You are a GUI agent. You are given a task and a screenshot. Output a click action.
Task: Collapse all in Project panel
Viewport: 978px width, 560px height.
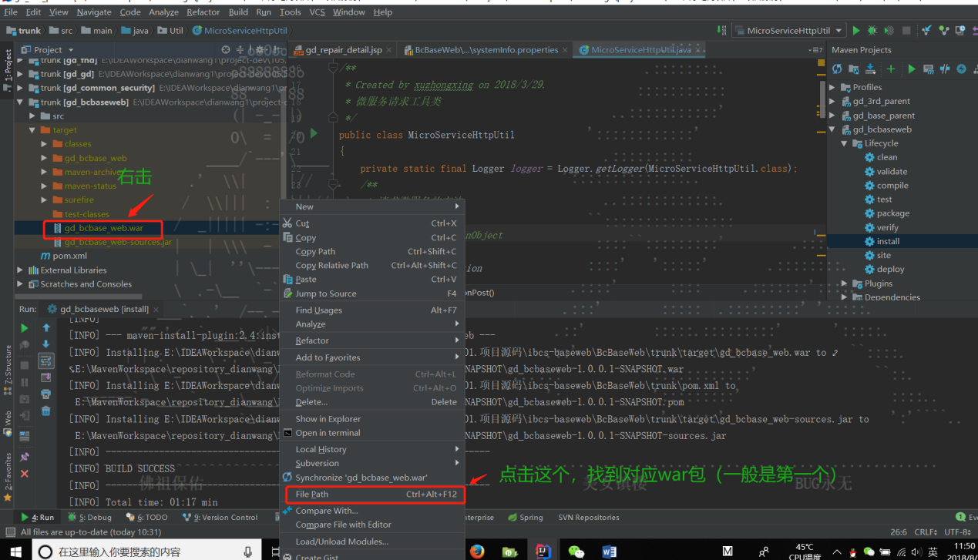coord(241,49)
